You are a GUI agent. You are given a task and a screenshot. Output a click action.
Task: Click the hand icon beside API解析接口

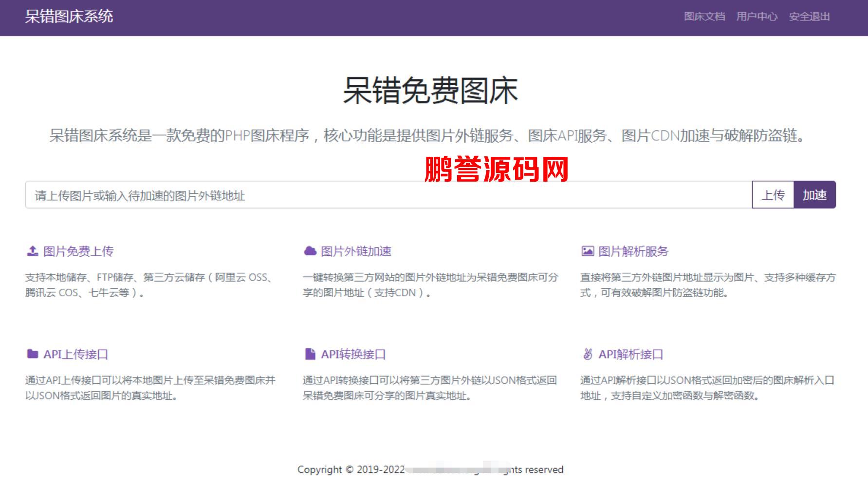[588, 354]
